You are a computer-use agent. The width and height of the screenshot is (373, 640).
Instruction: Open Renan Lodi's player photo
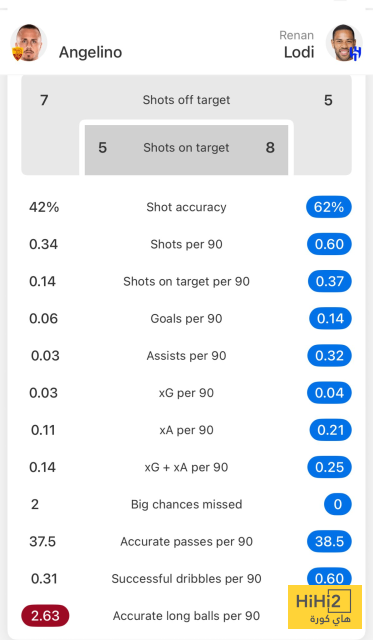344,42
